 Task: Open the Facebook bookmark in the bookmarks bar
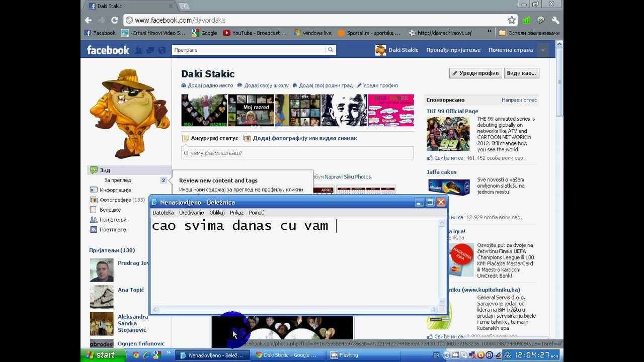click(100, 33)
